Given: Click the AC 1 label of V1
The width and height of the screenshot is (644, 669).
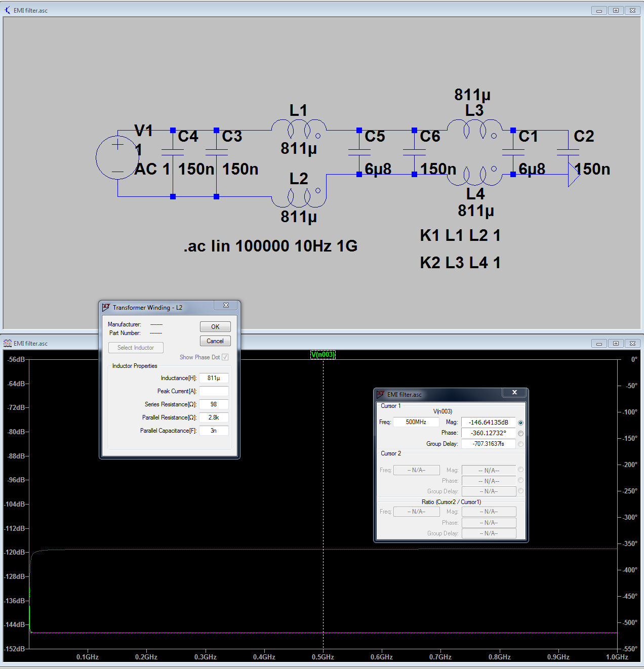Looking at the screenshot, I should click(x=152, y=169).
